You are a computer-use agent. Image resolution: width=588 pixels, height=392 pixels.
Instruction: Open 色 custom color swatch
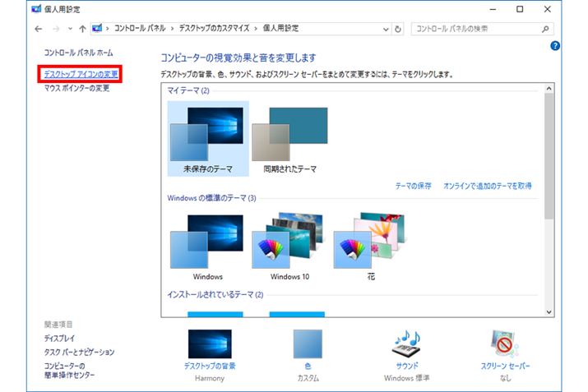tap(308, 344)
